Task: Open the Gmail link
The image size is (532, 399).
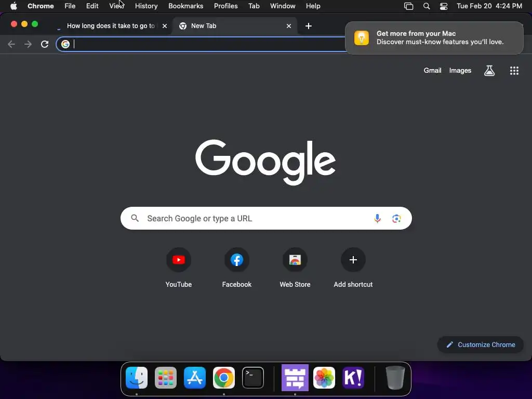Action: pos(432,71)
